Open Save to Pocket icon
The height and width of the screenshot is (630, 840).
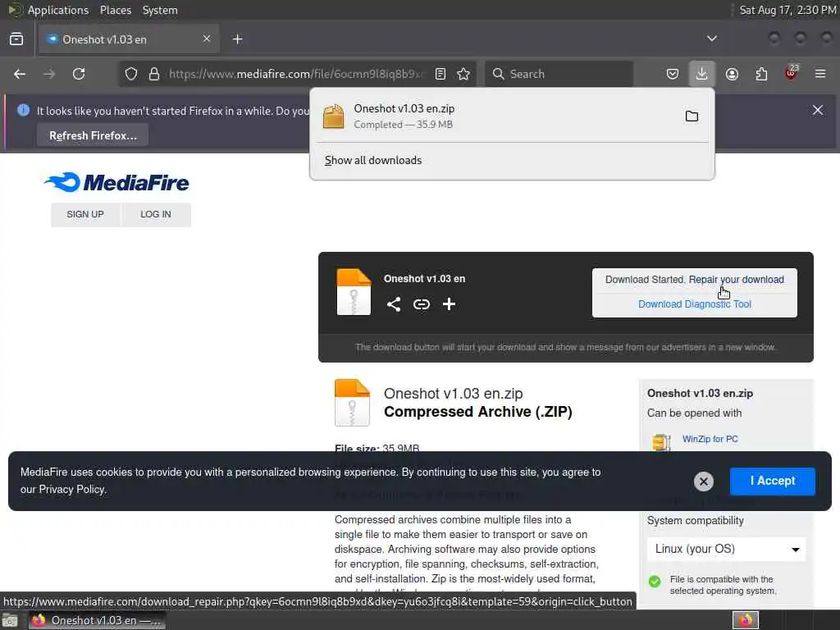[x=673, y=74]
